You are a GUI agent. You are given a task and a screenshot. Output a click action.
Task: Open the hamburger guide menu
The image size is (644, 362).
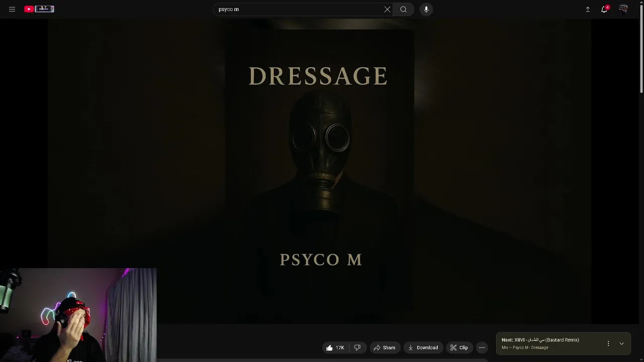12,9
